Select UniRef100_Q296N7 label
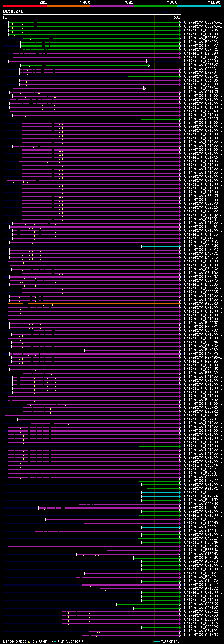The height and width of the screenshot is (644, 224). [x=201, y=276]
